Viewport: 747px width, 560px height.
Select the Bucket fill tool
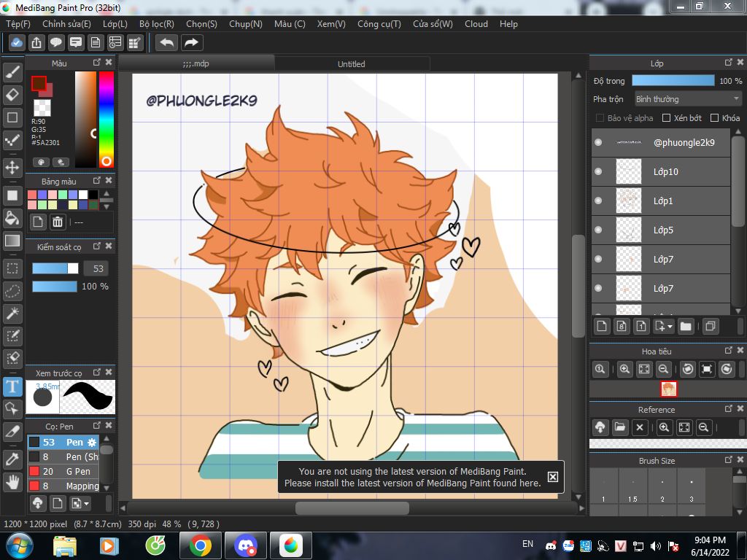tap(12, 218)
